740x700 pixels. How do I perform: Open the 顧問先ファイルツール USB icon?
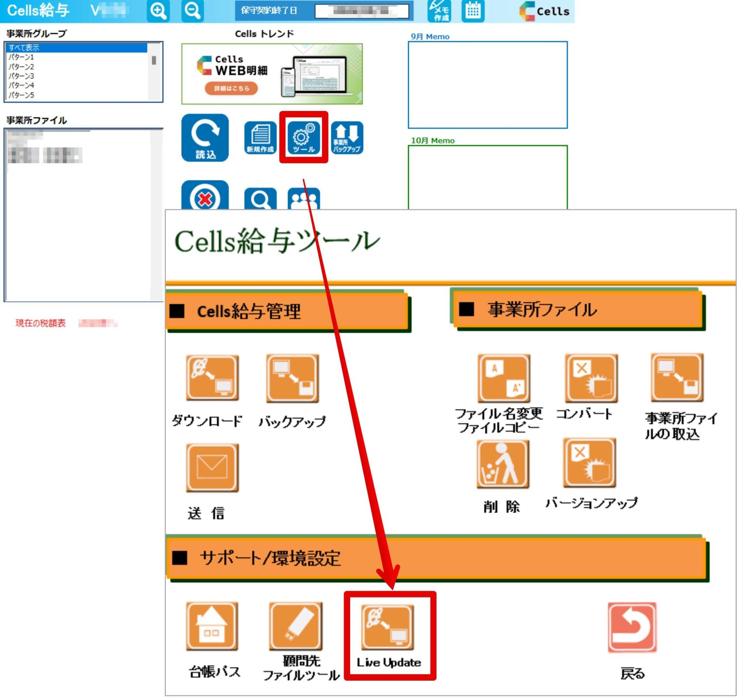coord(295,626)
